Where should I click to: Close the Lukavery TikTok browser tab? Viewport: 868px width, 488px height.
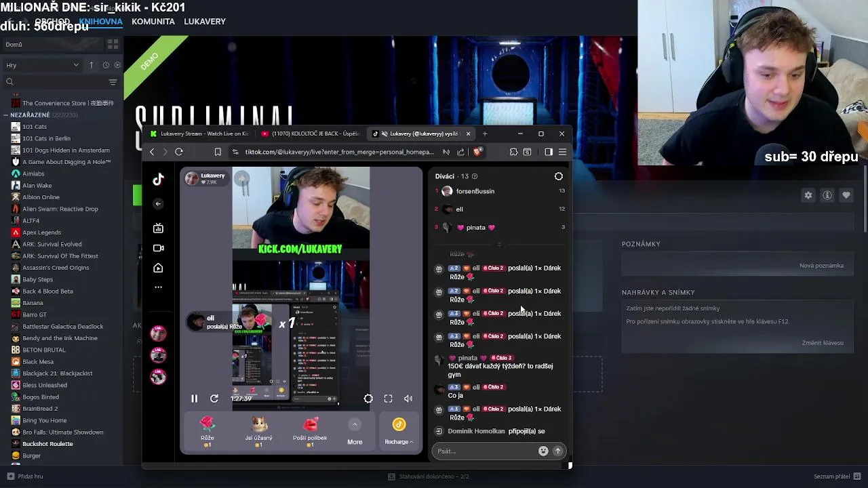pos(468,134)
